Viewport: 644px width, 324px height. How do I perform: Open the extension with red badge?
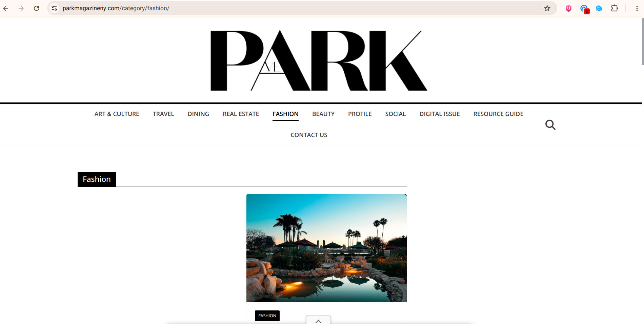pos(585,9)
